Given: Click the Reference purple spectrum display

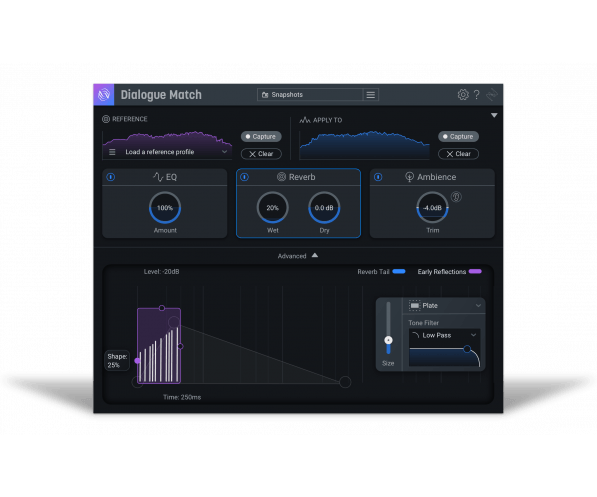Looking at the screenshot, I should (167, 145).
